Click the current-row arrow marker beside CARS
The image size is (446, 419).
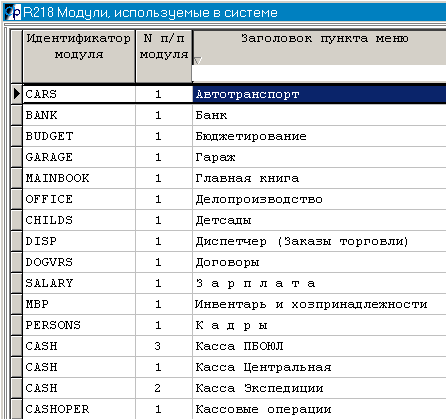pyautogui.click(x=17, y=94)
